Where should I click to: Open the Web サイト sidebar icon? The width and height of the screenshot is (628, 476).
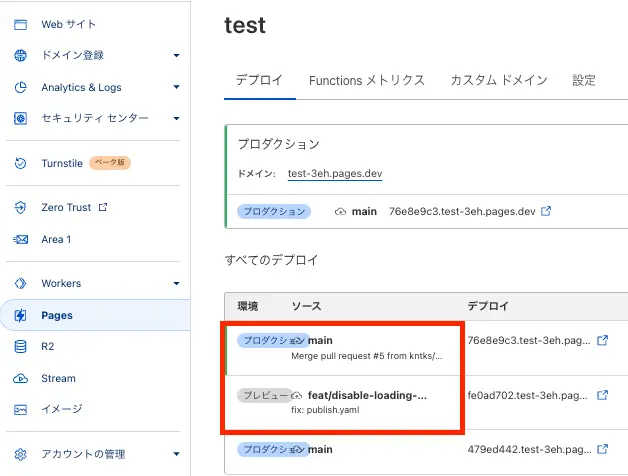point(20,24)
